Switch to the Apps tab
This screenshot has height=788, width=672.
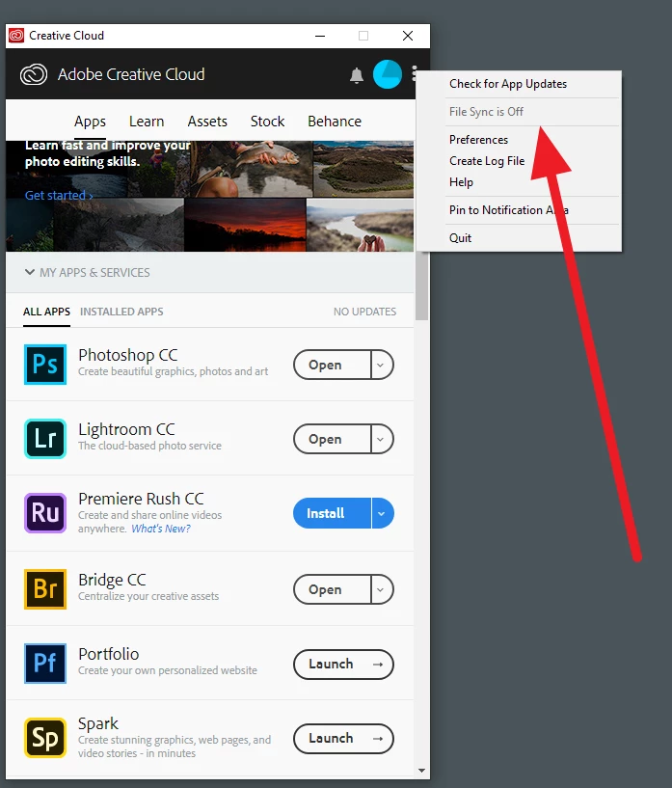click(x=90, y=122)
